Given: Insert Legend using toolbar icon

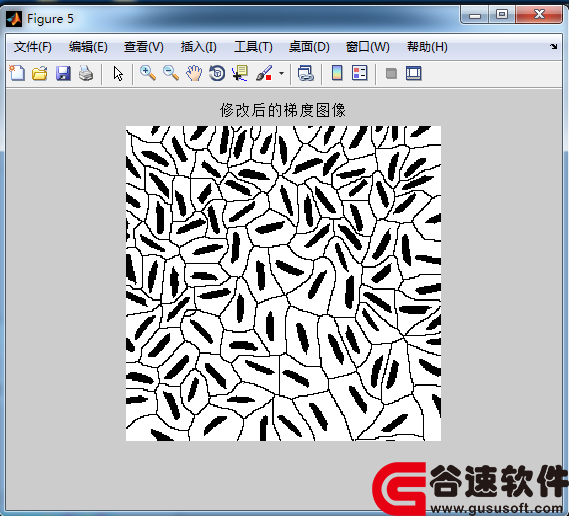Looking at the screenshot, I should (x=360, y=73).
